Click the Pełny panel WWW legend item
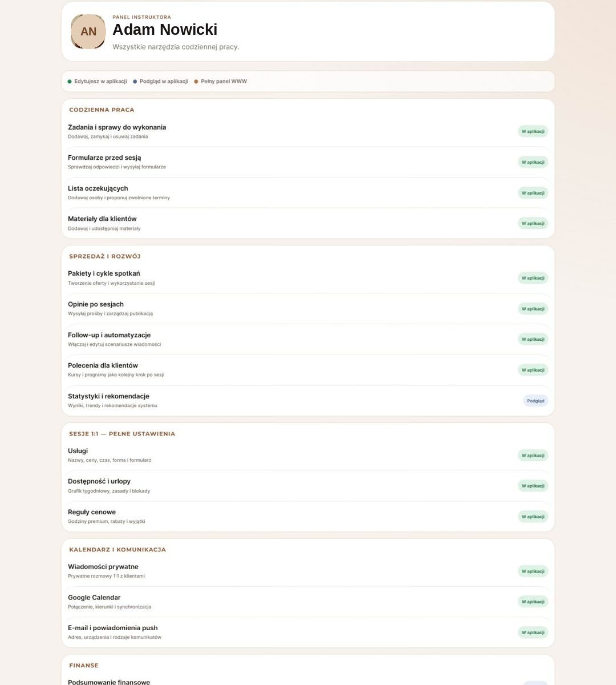This screenshot has height=685, width=616. (x=221, y=82)
